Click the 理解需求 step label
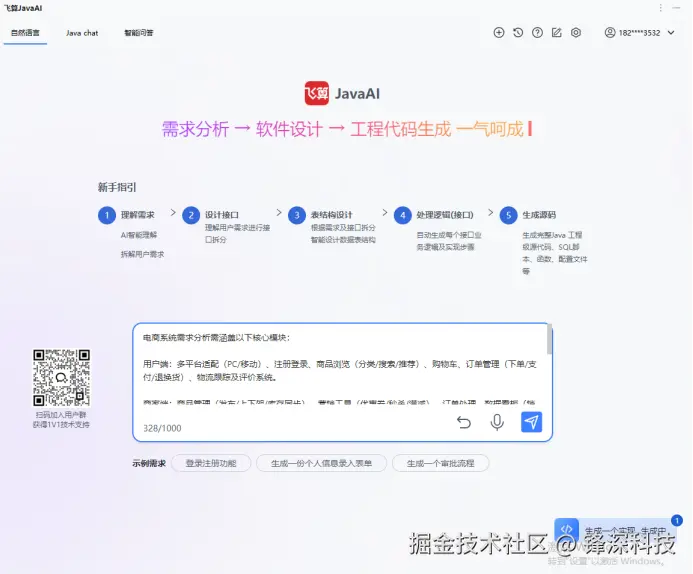 point(138,215)
